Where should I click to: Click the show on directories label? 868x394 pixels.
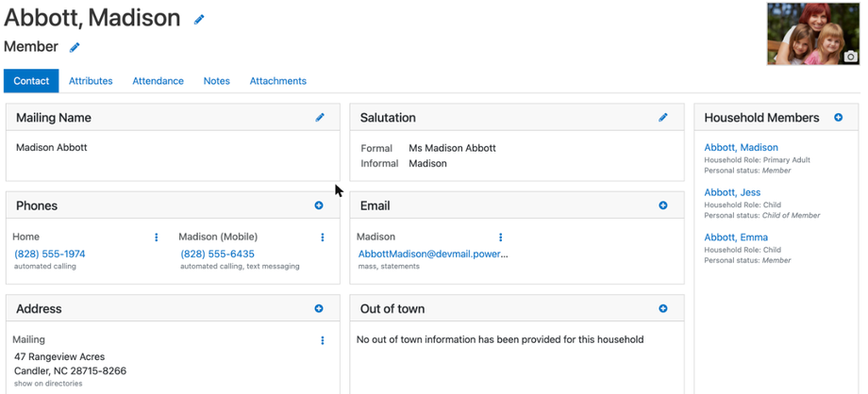(x=48, y=383)
